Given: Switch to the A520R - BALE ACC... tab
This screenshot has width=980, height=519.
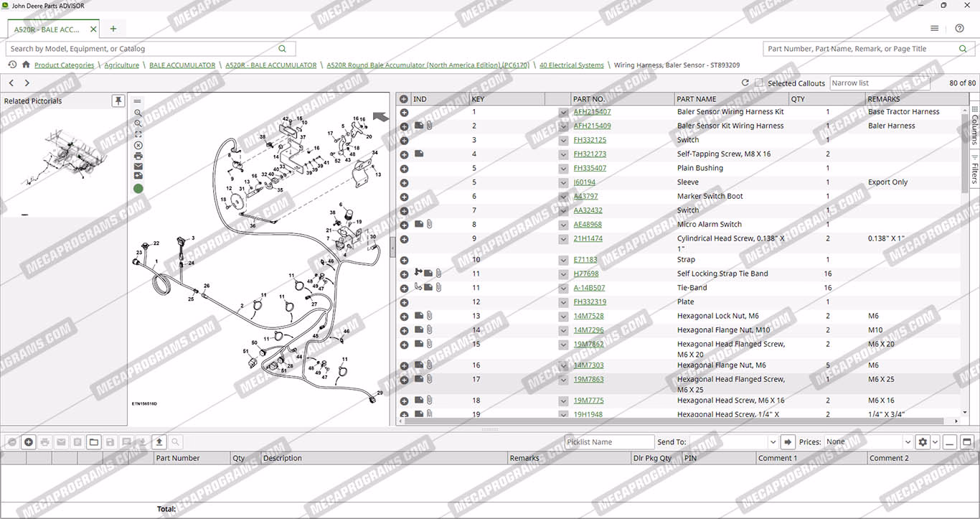Looking at the screenshot, I should pos(47,29).
